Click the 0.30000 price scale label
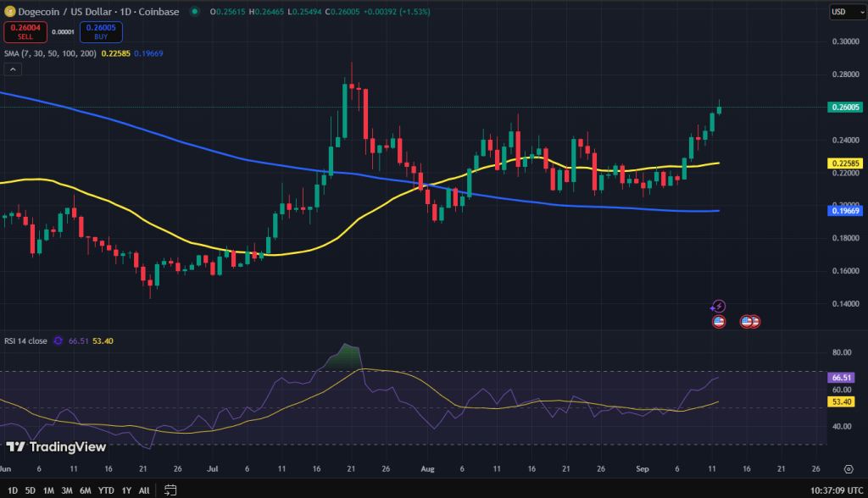868x498 pixels. [x=846, y=41]
